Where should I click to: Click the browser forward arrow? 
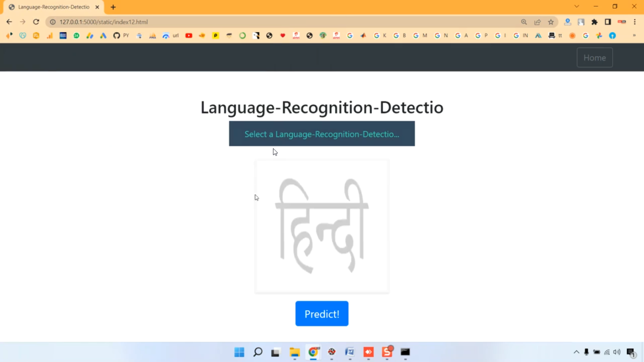(22, 22)
